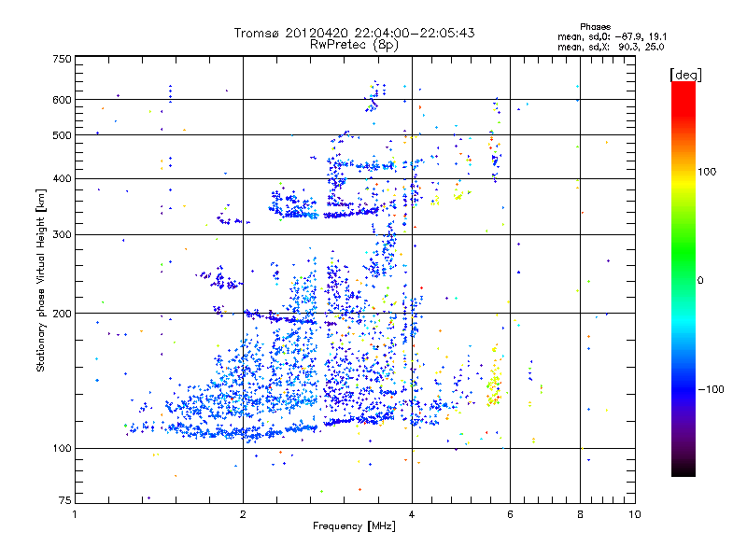This screenshot has height=560, width=747.
Task: Click the y-axis tick label '200'
Action: [x=62, y=314]
